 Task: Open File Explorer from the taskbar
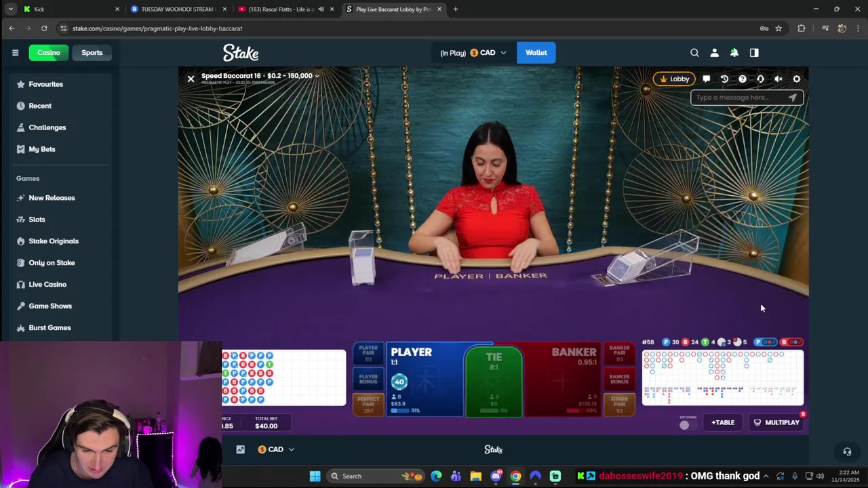click(475, 476)
